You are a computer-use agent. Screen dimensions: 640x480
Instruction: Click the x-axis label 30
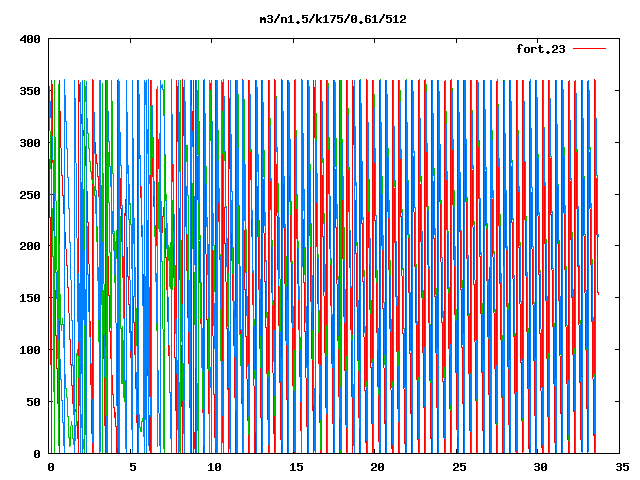(540, 467)
